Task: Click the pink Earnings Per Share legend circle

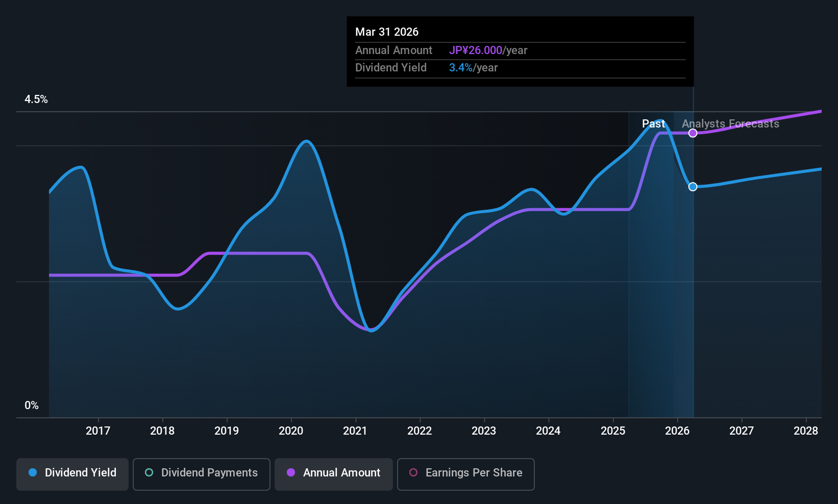Action: click(413, 473)
